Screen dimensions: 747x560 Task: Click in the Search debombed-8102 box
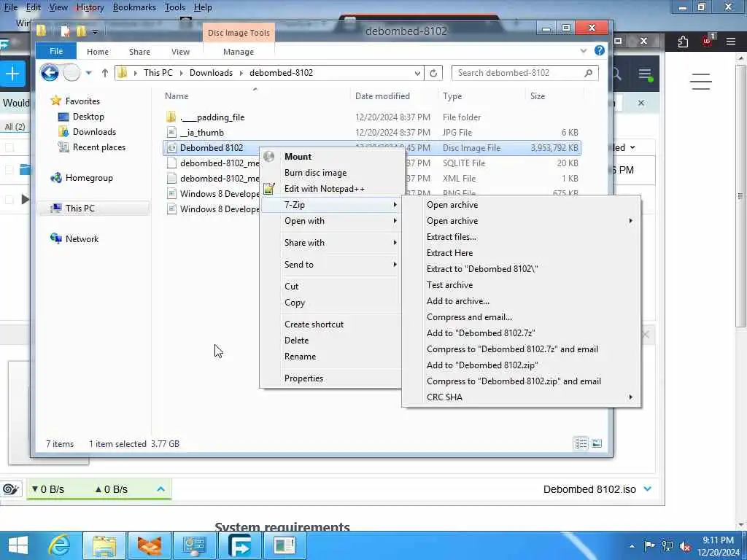pyautogui.click(x=519, y=73)
